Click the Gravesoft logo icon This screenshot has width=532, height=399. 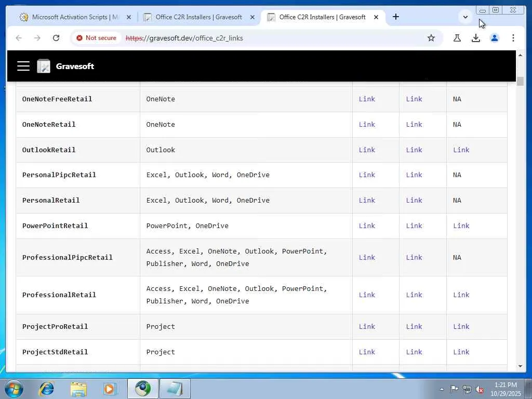pos(44,66)
